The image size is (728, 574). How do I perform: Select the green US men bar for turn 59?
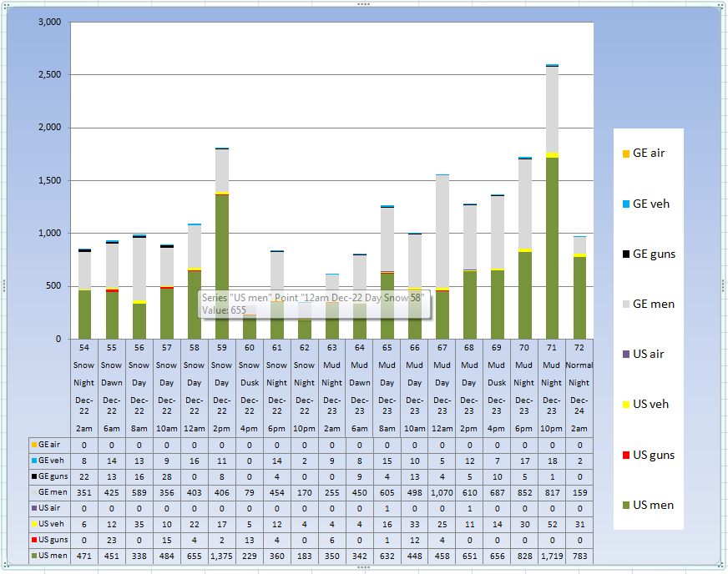[x=222, y=267]
